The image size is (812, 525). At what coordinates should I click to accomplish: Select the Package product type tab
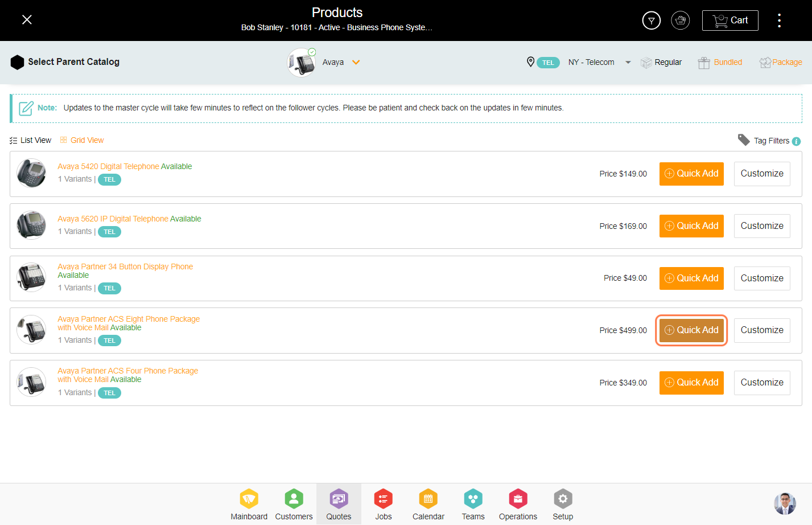(x=781, y=62)
